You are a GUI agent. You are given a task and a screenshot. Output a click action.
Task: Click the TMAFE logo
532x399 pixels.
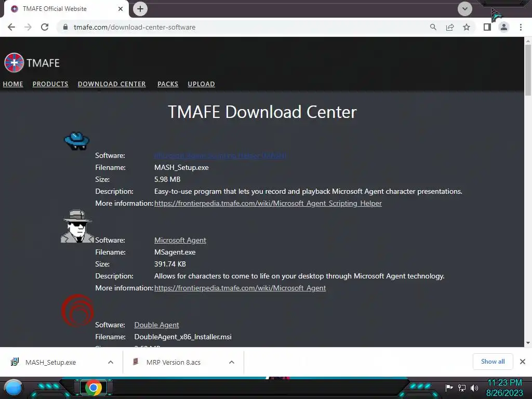point(32,63)
